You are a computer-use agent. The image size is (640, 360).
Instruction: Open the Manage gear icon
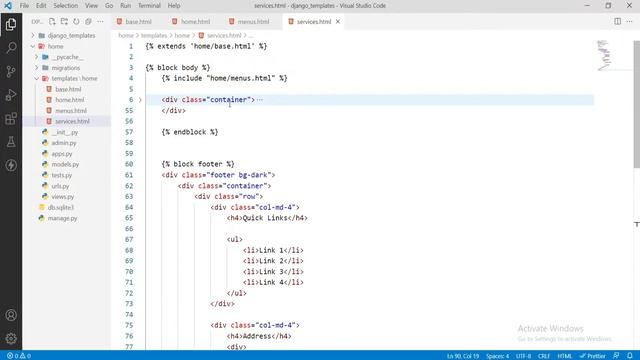click(11, 338)
